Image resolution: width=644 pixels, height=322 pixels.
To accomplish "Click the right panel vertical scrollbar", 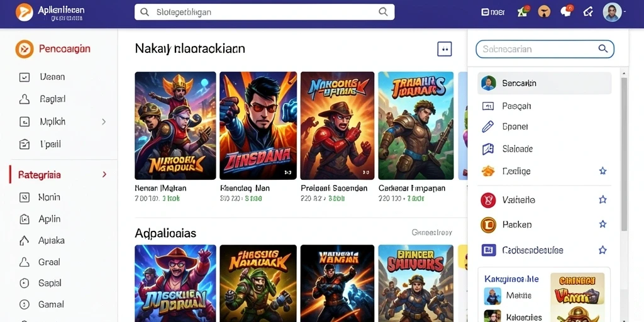I will pyautogui.click(x=625, y=154).
